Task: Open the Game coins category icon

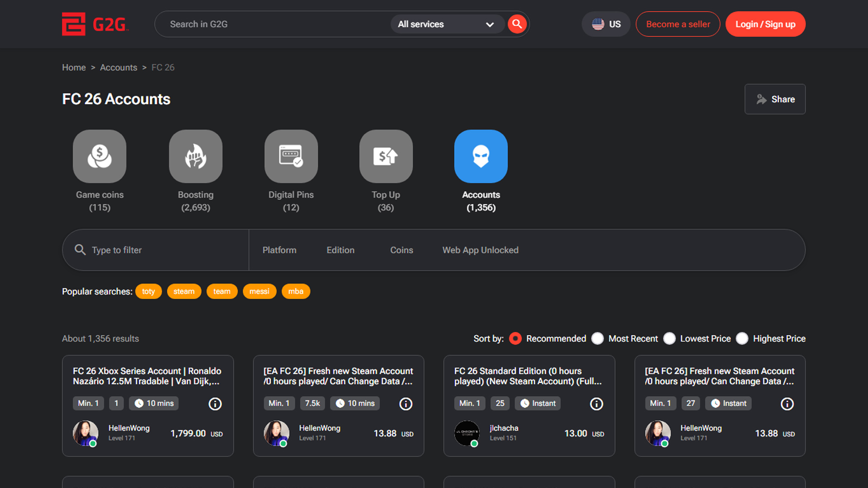Action: (x=99, y=156)
